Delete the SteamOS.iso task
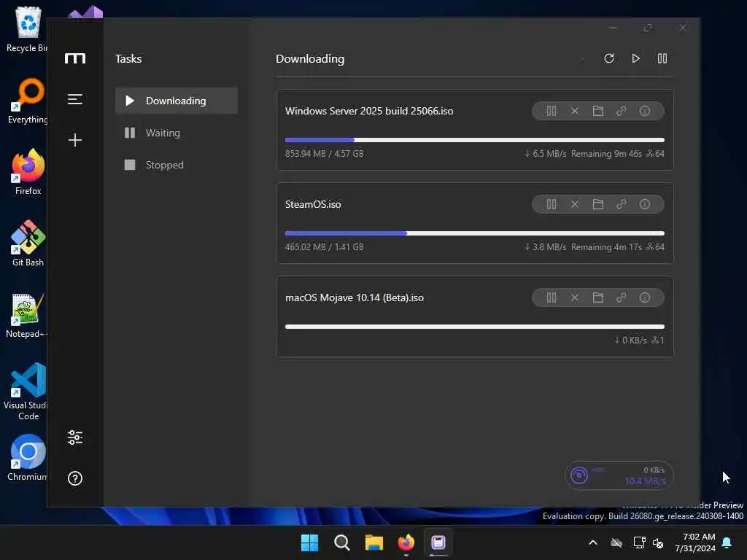The width and height of the screenshot is (747, 560). tap(575, 204)
